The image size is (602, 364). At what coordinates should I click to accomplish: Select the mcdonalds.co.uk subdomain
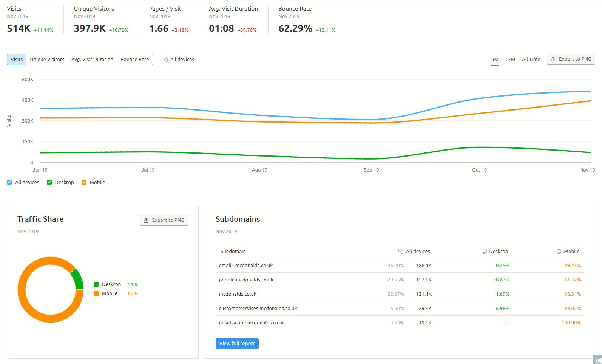tap(238, 294)
